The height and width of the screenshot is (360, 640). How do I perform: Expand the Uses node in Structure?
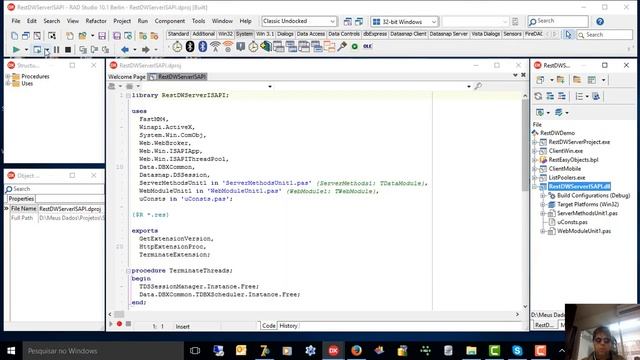[x=8, y=83]
